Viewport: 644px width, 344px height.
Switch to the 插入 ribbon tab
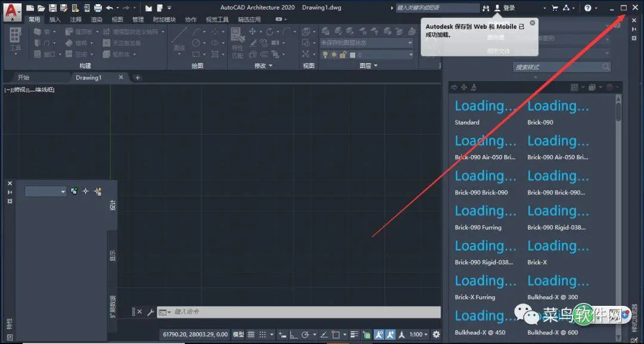click(x=55, y=19)
